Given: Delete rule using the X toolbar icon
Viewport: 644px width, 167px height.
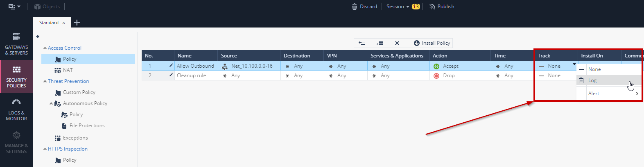Looking at the screenshot, I should 397,43.
